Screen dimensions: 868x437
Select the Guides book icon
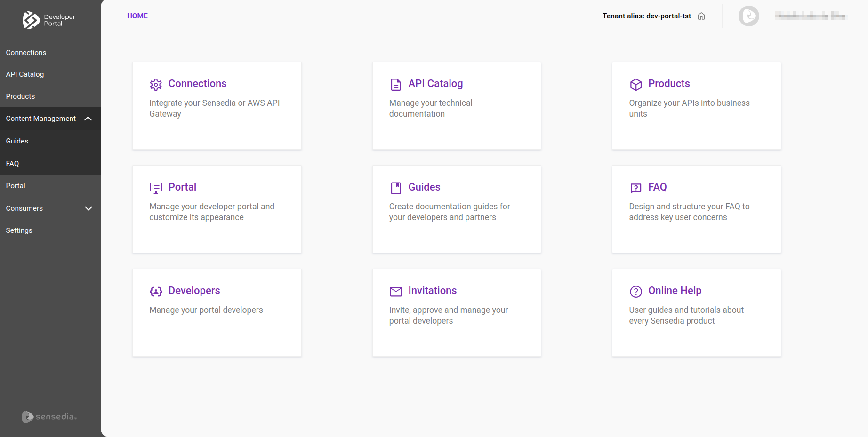[x=396, y=188]
